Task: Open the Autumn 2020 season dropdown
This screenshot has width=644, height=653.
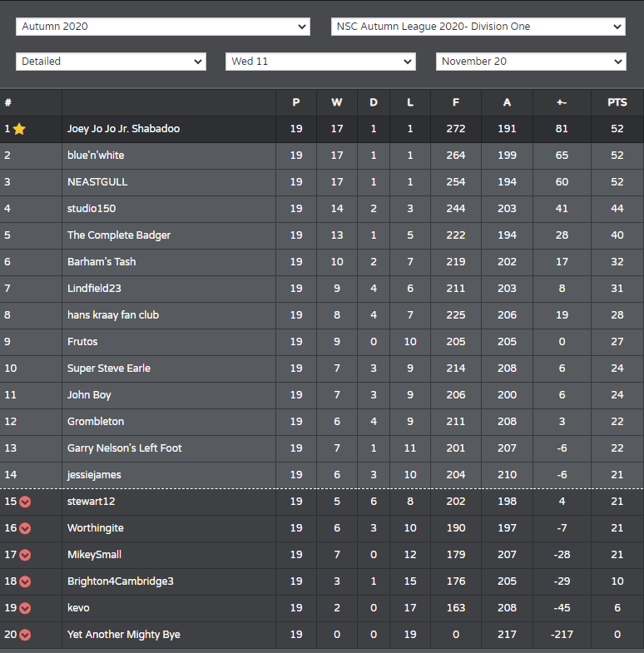Action: (x=163, y=27)
